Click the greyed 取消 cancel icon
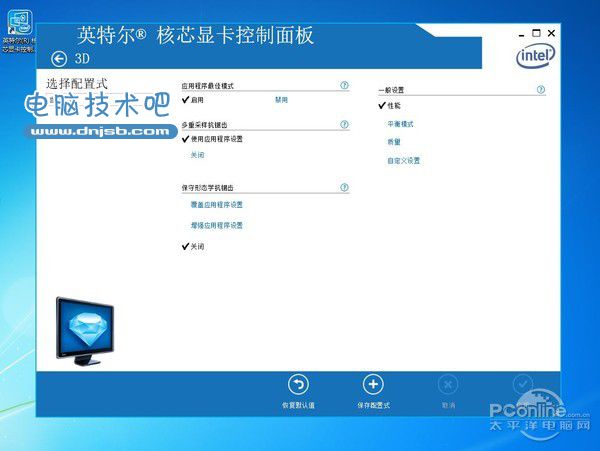 click(448, 384)
